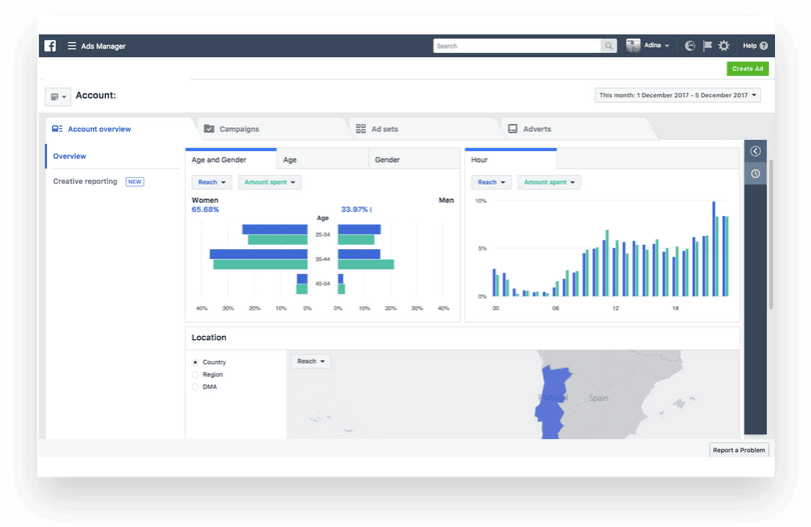The width and height of the screenshot is (811, 527).
Task: Open the gear settings icon
Action: coord(724,46)
